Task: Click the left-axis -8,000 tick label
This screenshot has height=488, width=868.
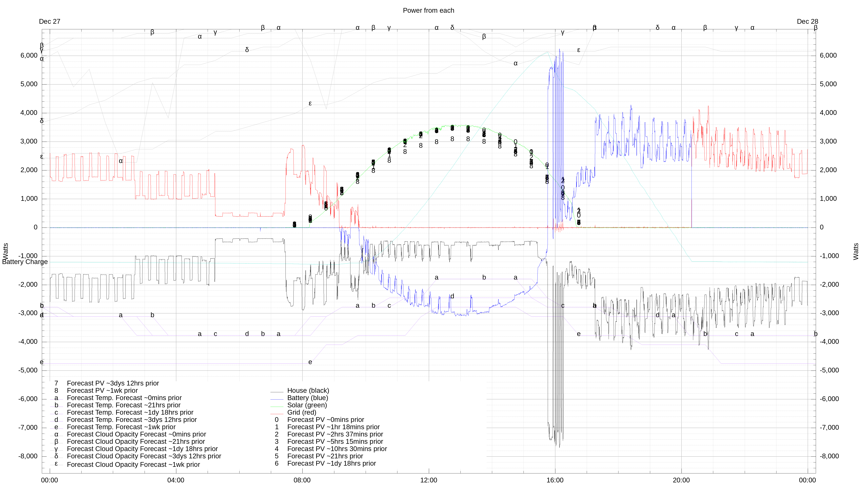Action: tap(28, 456)
